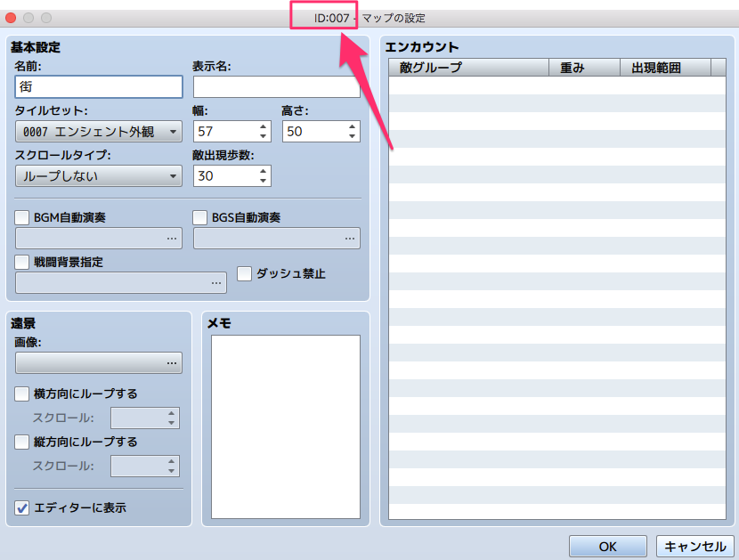The height and width of the screenshot is (560, 739).
Task: Enable 縦方向にループする checkbox
Action: (x=21, y=442)
